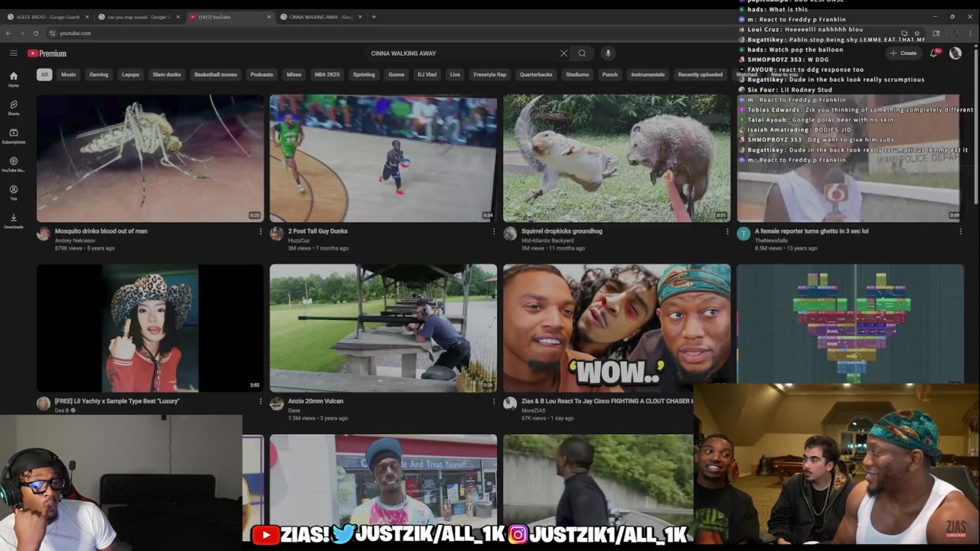Select the Gaming filter chip
980x551 pixels.
point(99,75)
